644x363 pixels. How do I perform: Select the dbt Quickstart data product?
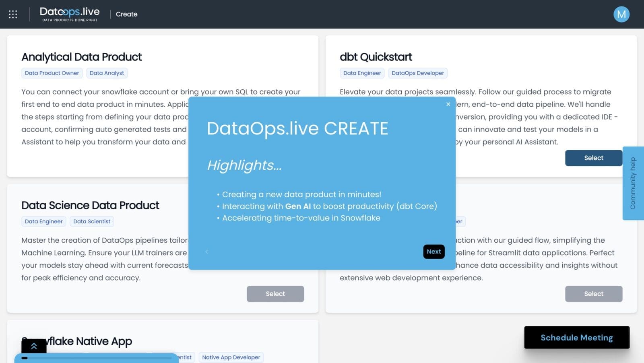(593, 158)
